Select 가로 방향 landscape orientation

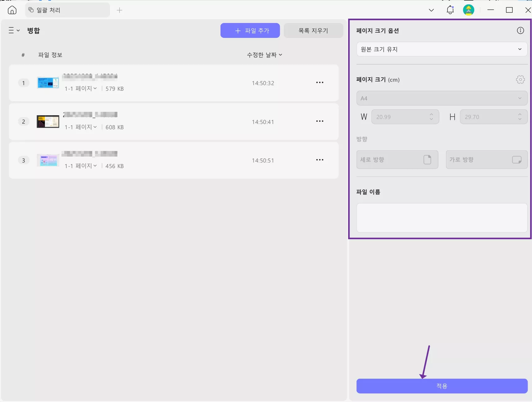pos(486,159)
